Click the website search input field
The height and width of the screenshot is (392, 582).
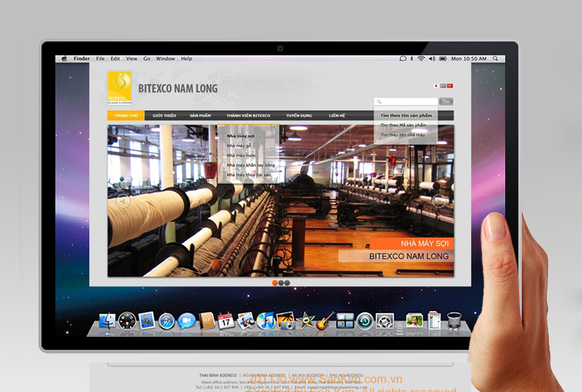point(406,102)
